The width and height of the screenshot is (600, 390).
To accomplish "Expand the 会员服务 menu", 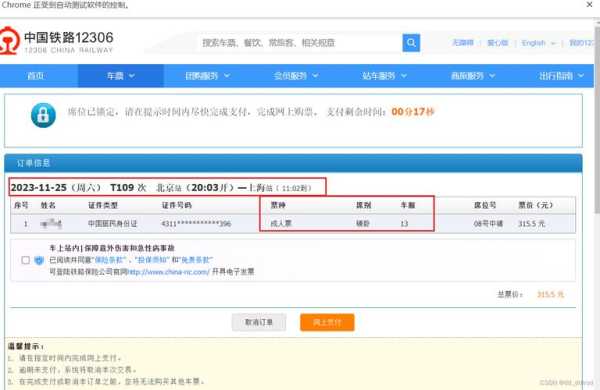I will click(x=296, y=76).
